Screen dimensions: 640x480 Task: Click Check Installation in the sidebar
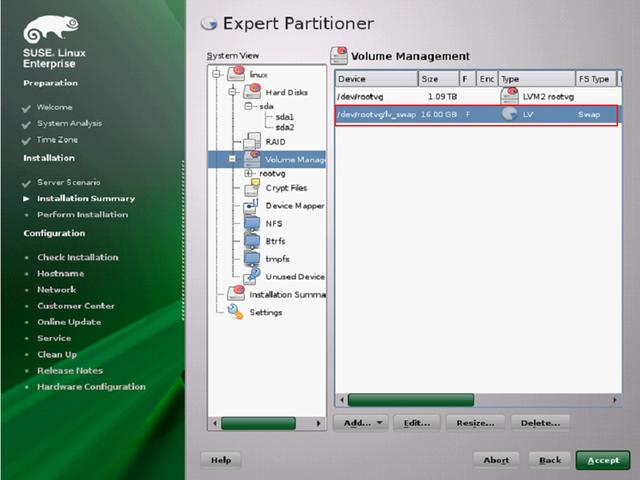(78, 257)
